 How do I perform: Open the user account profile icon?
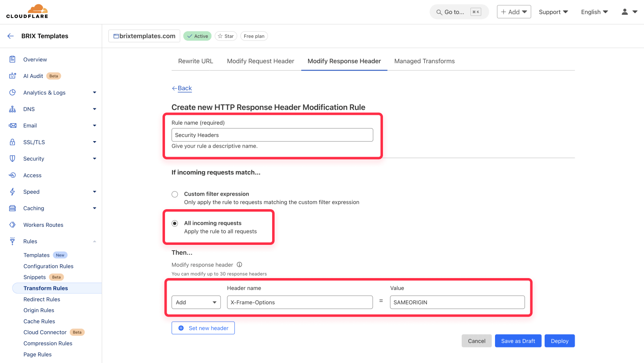(625, 12)
